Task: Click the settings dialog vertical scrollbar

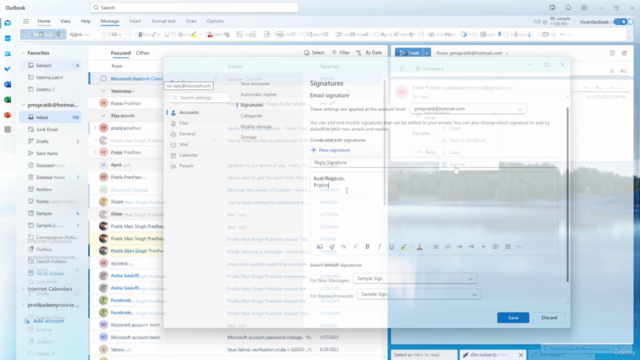Action: pyautogui.click(x=567, y=194)
